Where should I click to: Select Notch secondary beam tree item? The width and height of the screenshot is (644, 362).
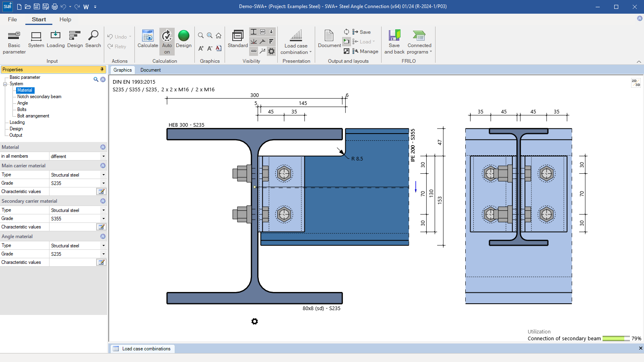[x=39, y=97]
